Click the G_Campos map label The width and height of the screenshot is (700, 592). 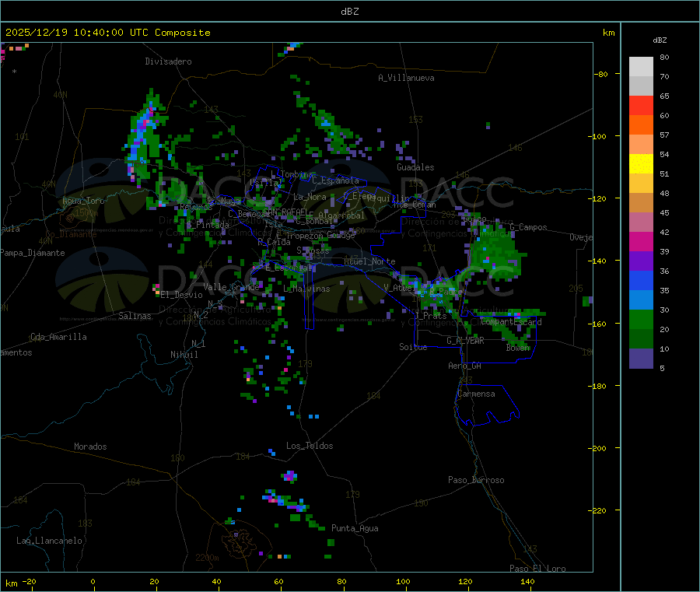click(x=528, y=227)
